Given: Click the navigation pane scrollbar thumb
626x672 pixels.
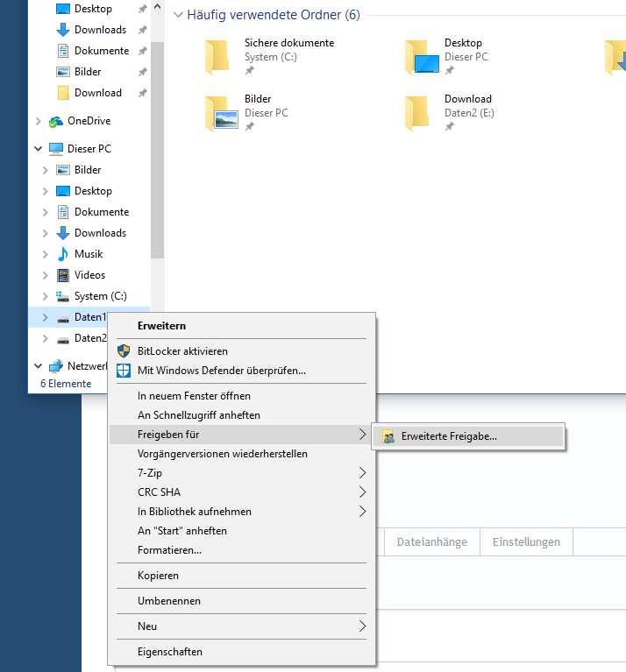Looking at the screenshot, I should pyautogui.click(x=157, y=150).
